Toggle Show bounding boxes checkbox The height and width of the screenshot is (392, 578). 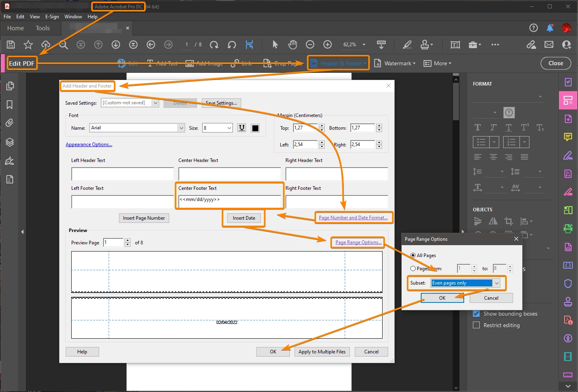click(x=476, y=314)
